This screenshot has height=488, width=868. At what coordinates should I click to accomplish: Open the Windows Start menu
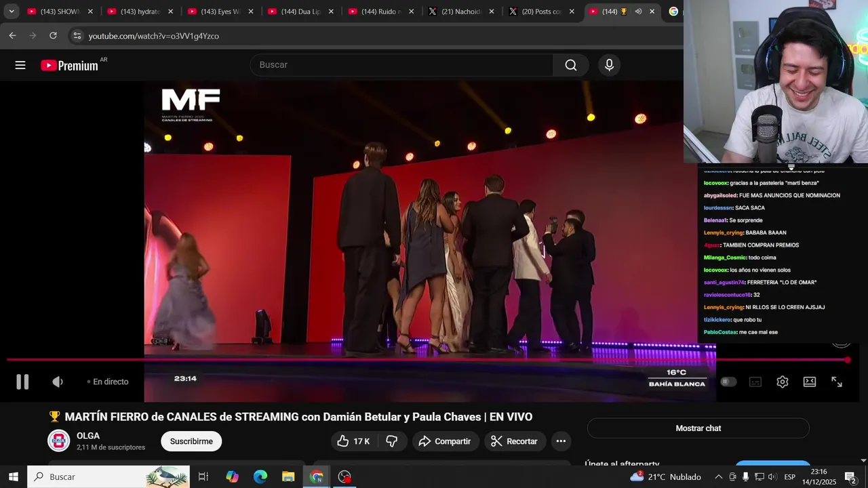pyautogui.click(x=13, y=477)
